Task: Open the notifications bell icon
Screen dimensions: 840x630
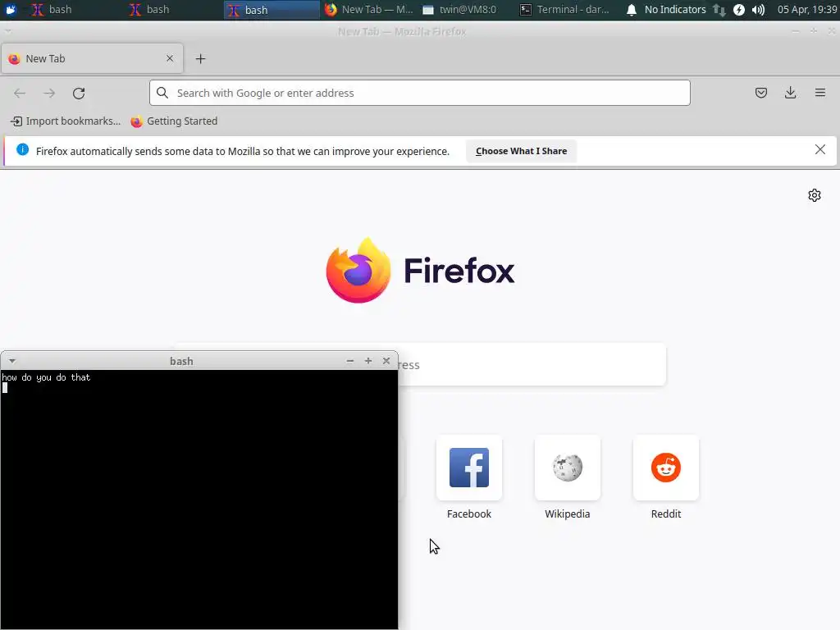Action: point(631,10)
